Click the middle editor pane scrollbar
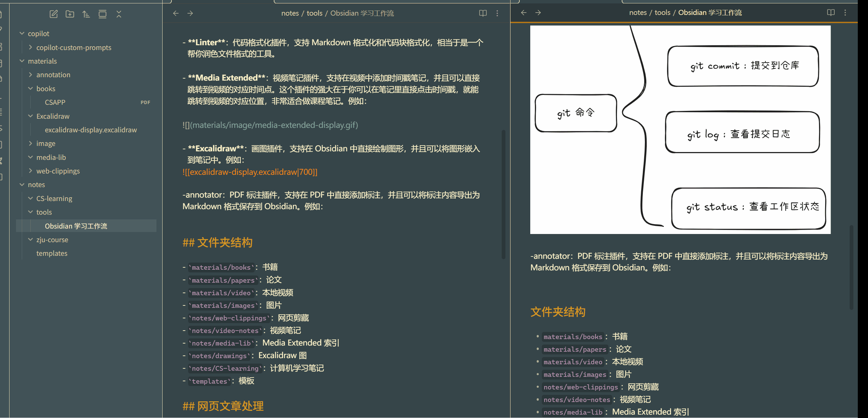Screen dimensions: 868x418 [x=503, y=195]
